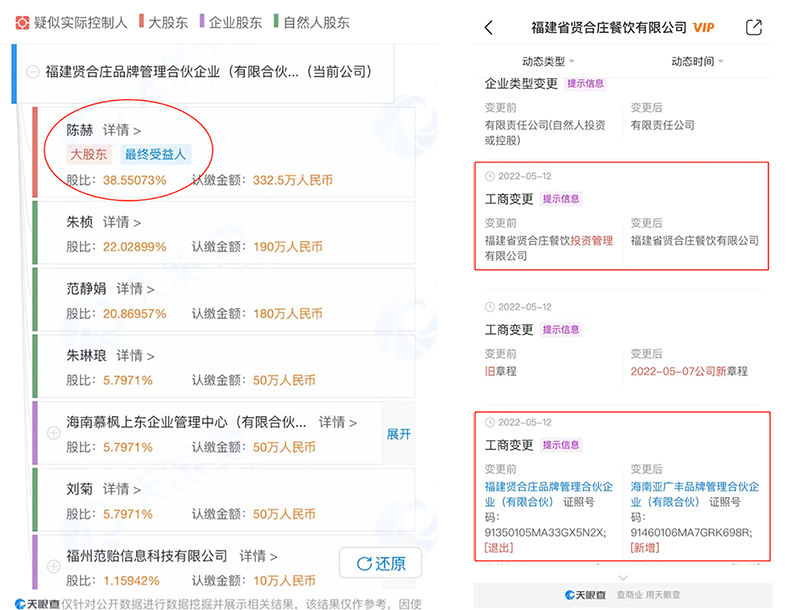Open the 动态时间 filter dropdown
Screen dimensions: 800x610
pyautogui.click(x=697, y=61)
